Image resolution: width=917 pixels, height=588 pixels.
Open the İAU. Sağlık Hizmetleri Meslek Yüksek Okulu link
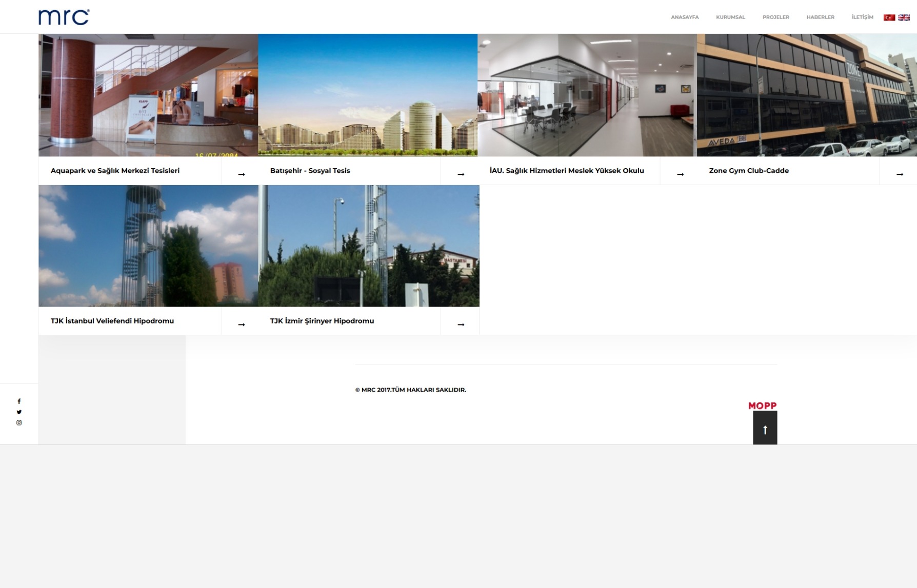(x=566, y=171)
